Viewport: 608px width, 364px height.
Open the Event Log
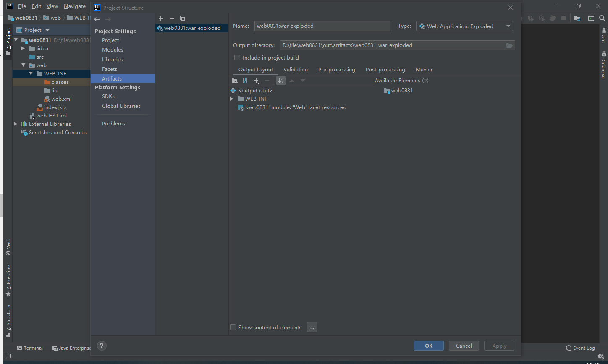580,348
